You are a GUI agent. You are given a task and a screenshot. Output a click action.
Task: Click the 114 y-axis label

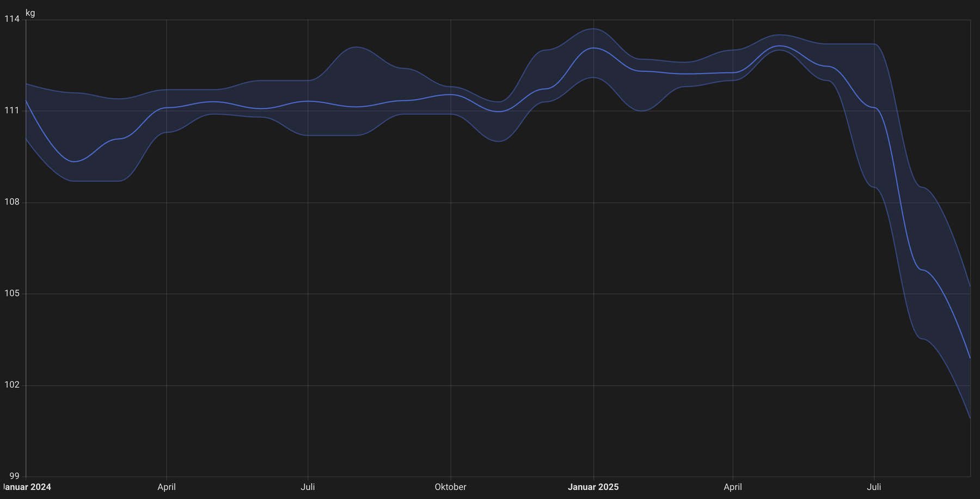click(12, 19)
